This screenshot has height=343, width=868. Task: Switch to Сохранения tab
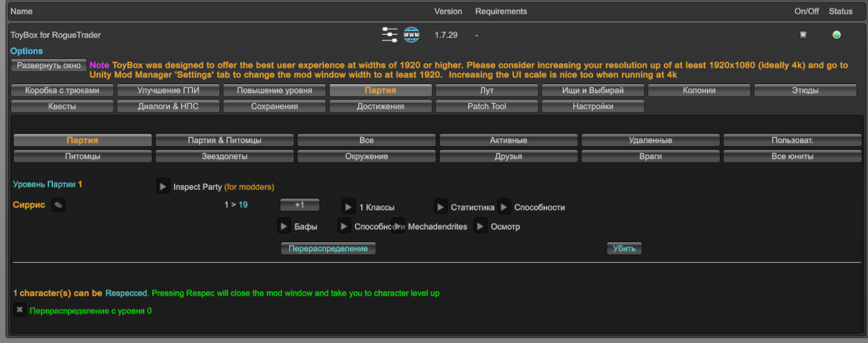click(x=274, y=106)
